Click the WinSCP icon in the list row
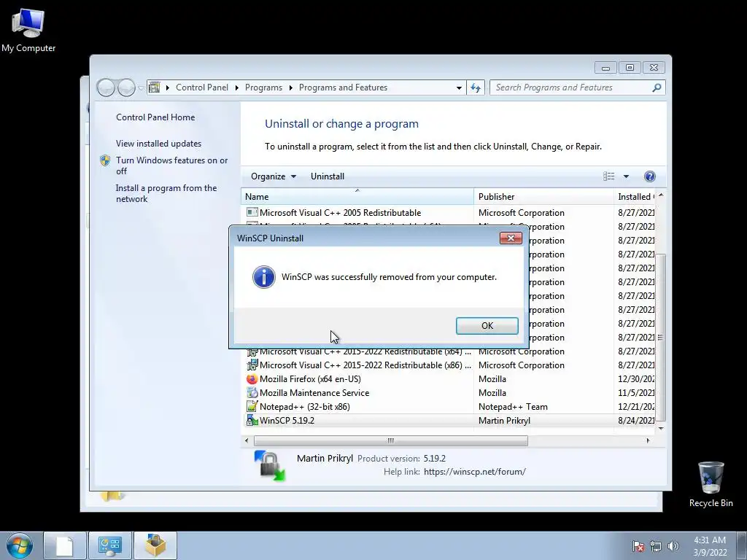This screenshot has width=747, height=560. 252,421
